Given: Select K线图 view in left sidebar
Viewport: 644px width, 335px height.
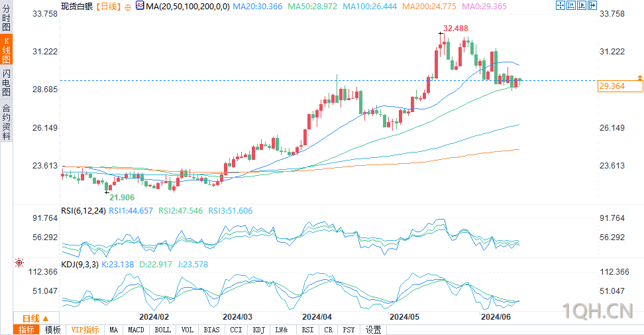Looking at the screenshot, I should pyautogui.click(x=6, y=50).
